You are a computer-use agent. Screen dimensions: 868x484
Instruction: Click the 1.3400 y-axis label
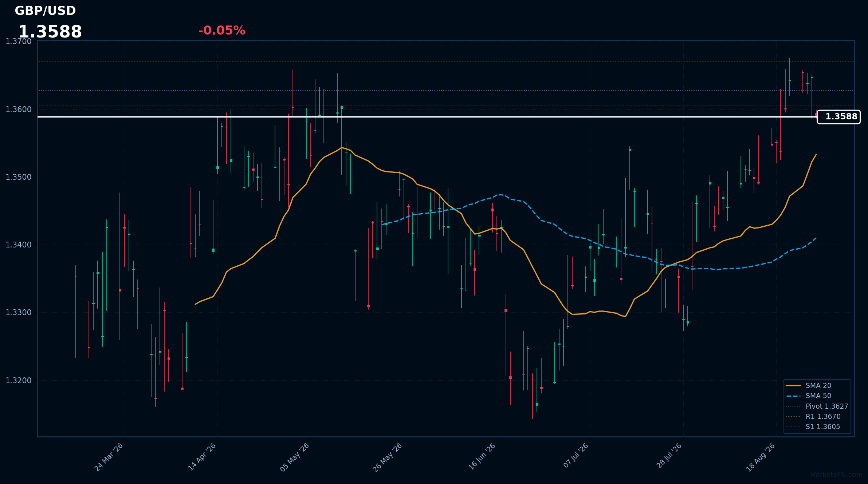coord(19,245)
